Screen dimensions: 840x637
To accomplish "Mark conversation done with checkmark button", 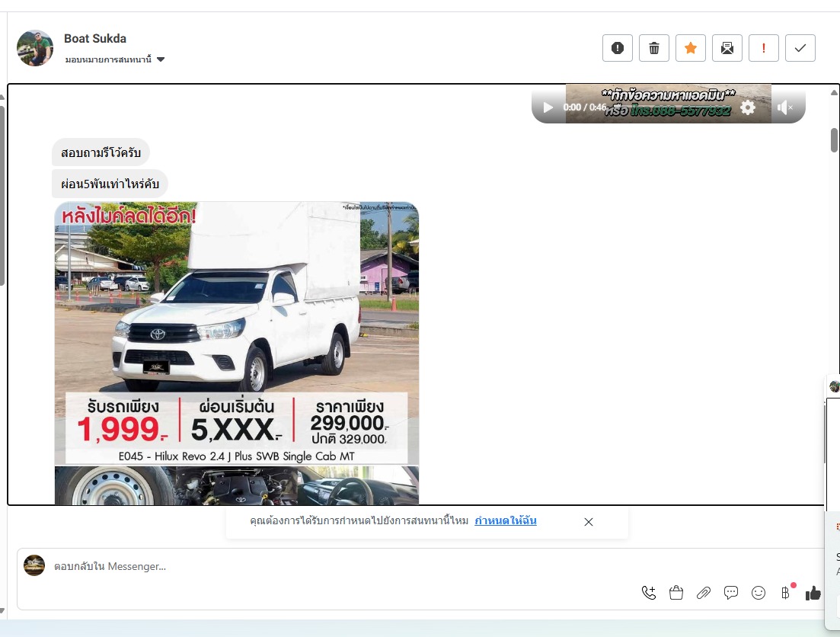I will click(x=800, y=48).
